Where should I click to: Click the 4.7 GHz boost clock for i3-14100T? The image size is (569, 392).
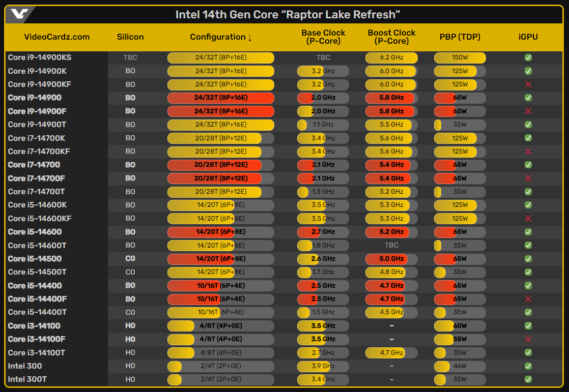click(391, 352)
